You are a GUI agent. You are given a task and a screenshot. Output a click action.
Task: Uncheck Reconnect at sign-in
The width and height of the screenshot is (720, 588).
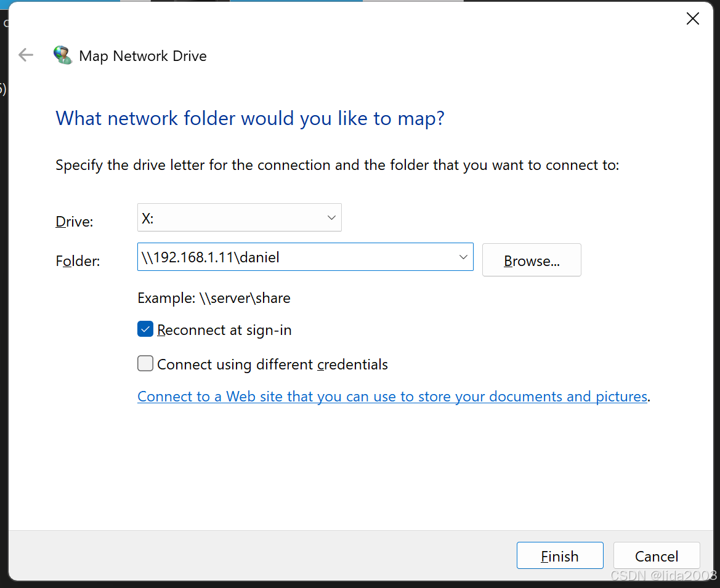tap(145, 329)
